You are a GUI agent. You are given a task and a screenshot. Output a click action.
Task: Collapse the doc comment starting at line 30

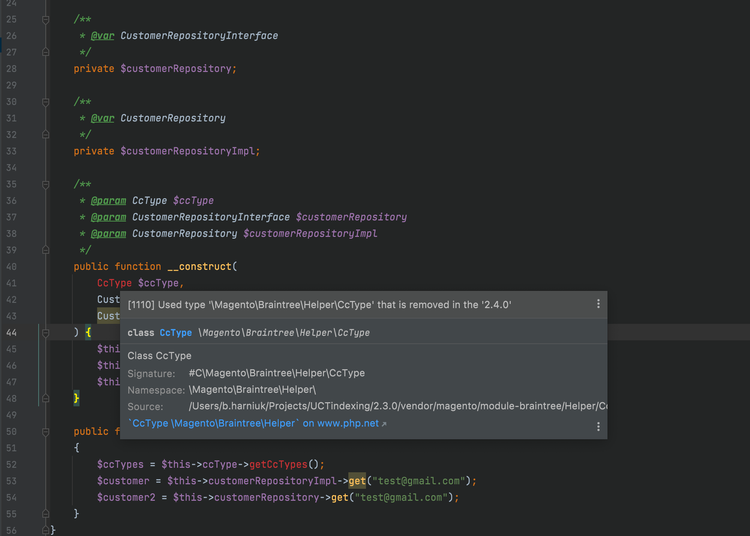[x=46, y=102]
